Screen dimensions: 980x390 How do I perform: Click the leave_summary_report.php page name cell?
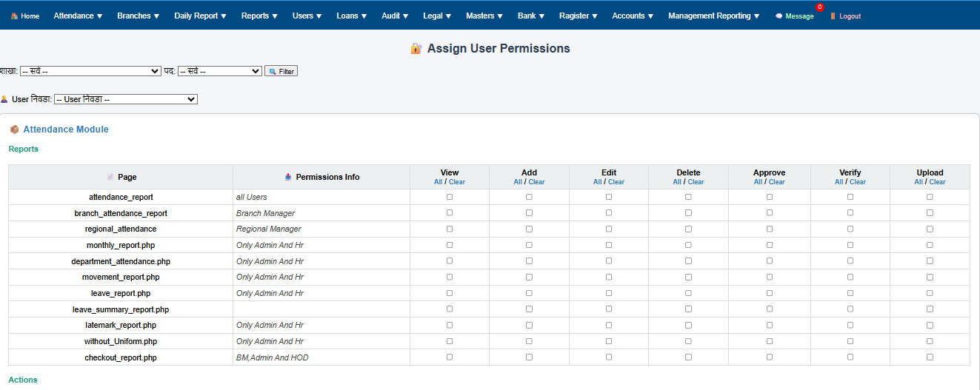[x=121, y=309]
